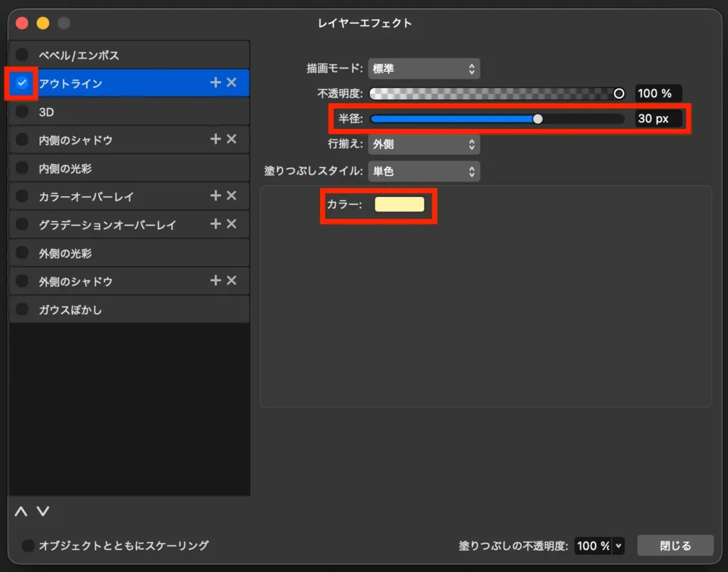Delete the カラーオーバーレイ effect with its X icon

coord(232,196)
